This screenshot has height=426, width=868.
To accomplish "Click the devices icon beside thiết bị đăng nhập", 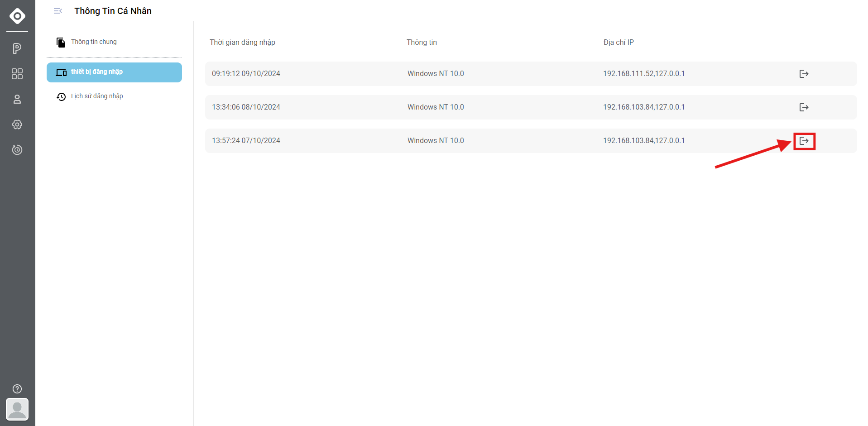I will (61, 72).
